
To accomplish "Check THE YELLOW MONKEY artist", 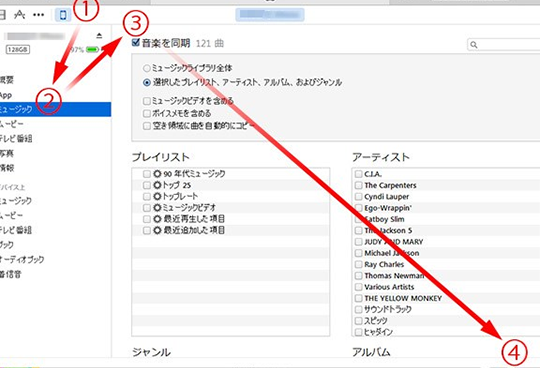I will click(359, 298).
